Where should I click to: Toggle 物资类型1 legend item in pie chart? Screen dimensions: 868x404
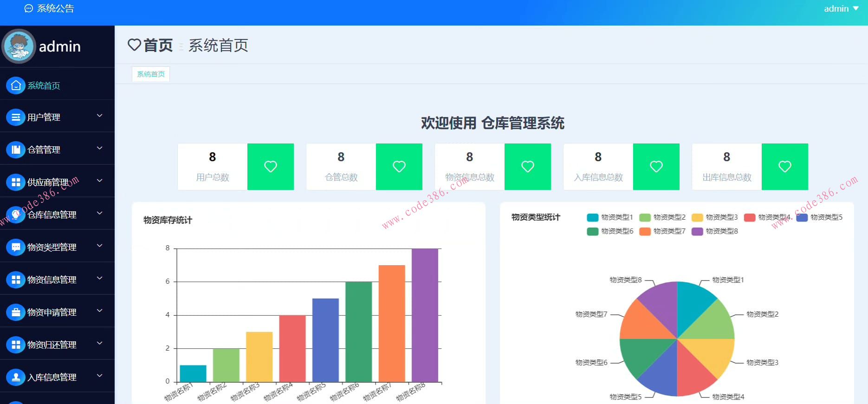coord(609,217)
